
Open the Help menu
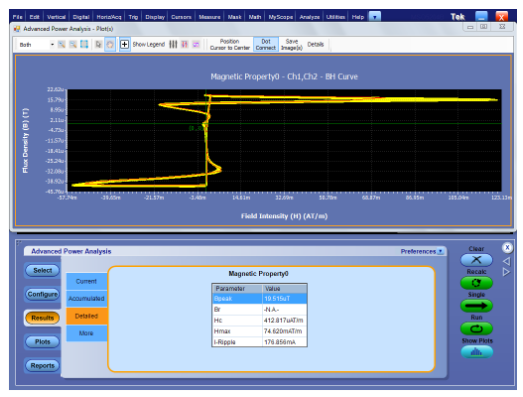click(358, 17)
